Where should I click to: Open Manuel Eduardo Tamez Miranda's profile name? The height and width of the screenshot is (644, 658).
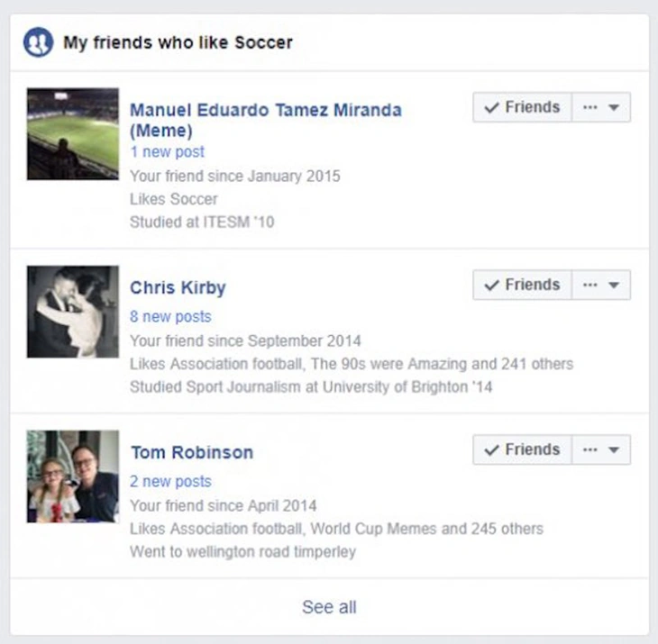coord(266,121)
